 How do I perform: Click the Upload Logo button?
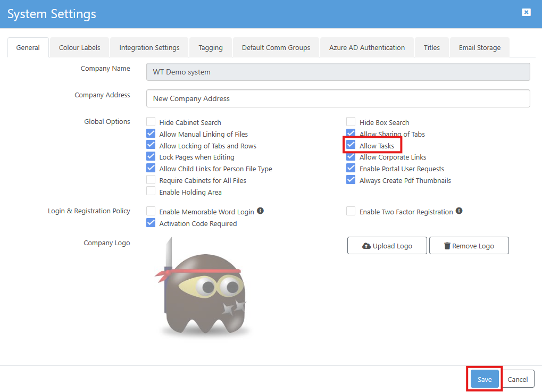click(x=387, y=246)
